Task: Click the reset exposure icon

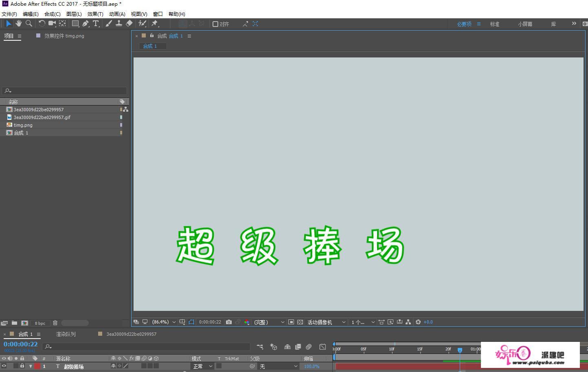Action: coord(418,322)
